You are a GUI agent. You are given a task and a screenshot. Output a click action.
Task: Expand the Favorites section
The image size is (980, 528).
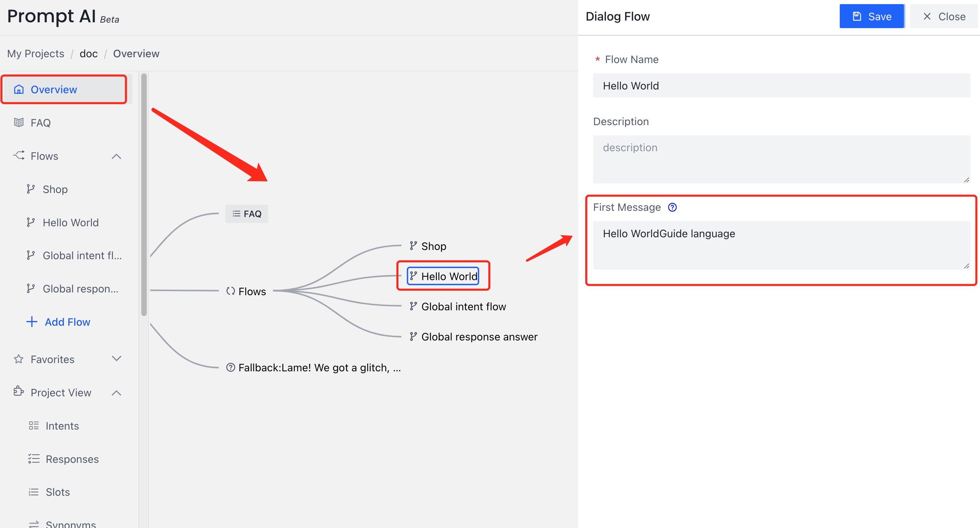(116, 358)
